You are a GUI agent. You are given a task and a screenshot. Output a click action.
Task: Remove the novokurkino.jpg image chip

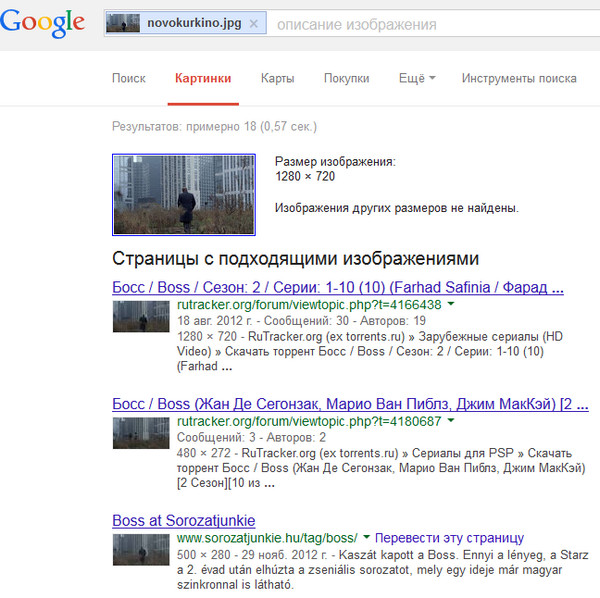(x=254, y=23)
